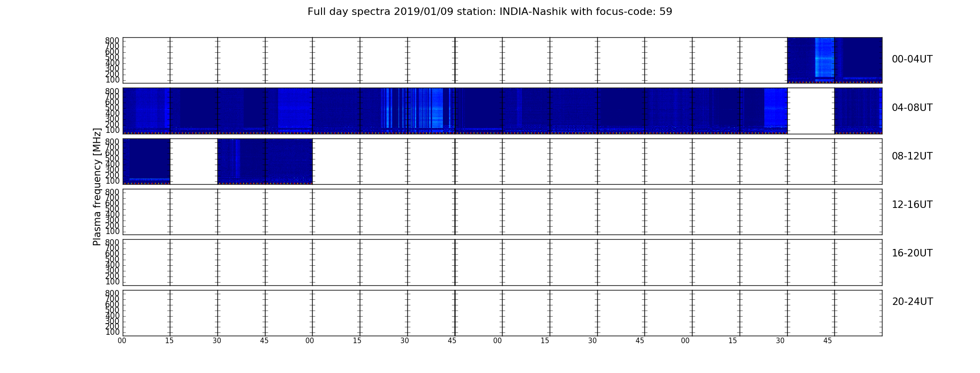Click the 300 tick label of the 08-12UT panel

click(x=112, y=170)
